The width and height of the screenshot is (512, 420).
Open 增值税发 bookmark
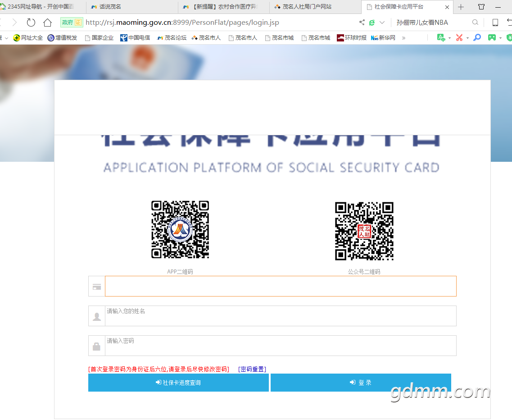coord(62,38)
